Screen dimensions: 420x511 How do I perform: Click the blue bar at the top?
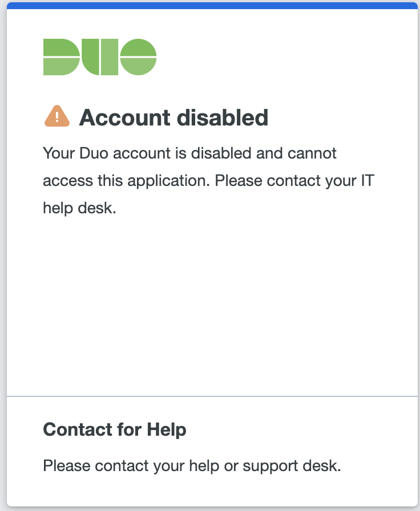coord(210,4)
